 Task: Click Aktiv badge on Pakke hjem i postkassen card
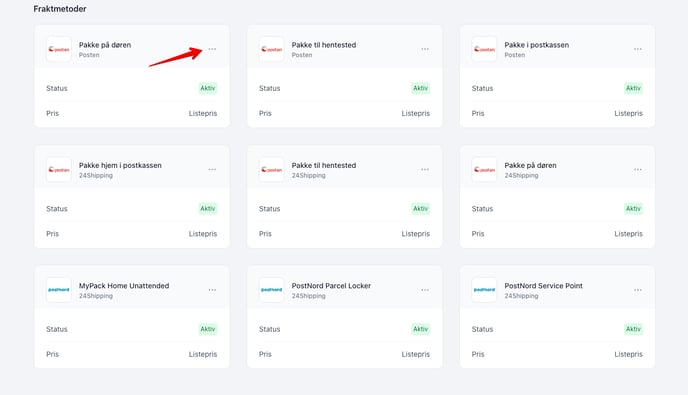(208, 208)
